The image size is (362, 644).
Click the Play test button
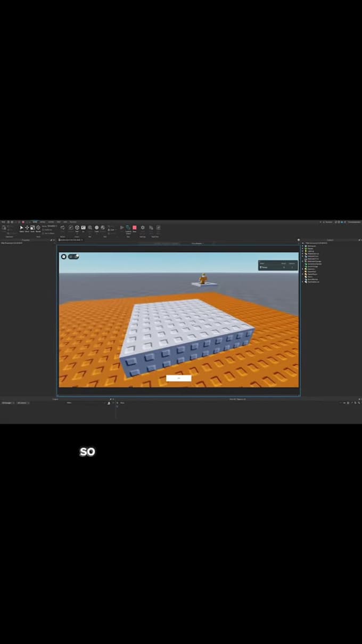(x=121, y=228)
